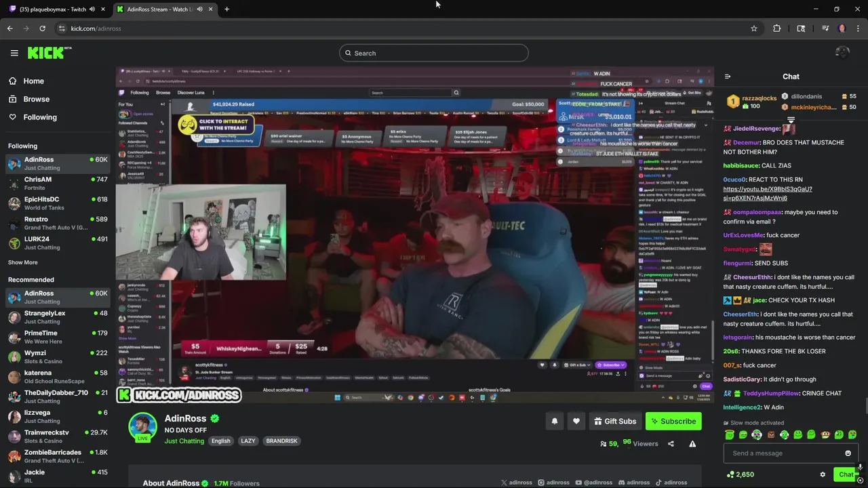The image size is (868, 488).
Task: Click the main stream video player
Action: pos(414,235)
